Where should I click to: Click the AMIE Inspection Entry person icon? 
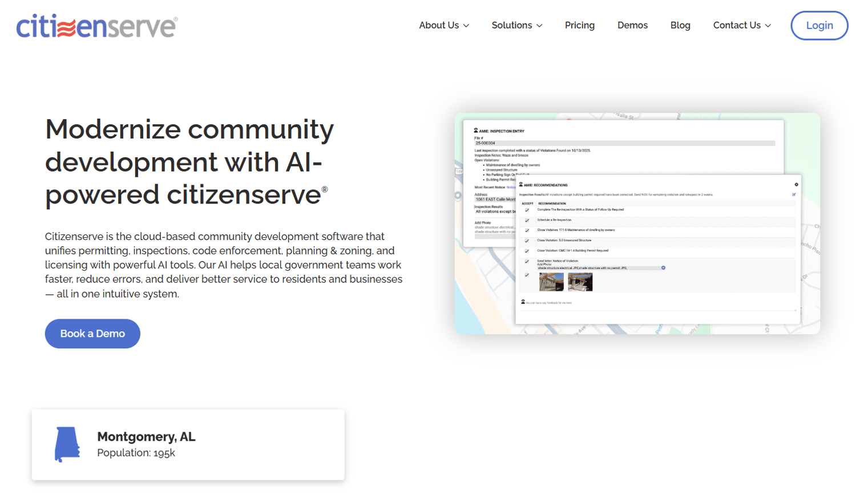(x=476, y=131)
